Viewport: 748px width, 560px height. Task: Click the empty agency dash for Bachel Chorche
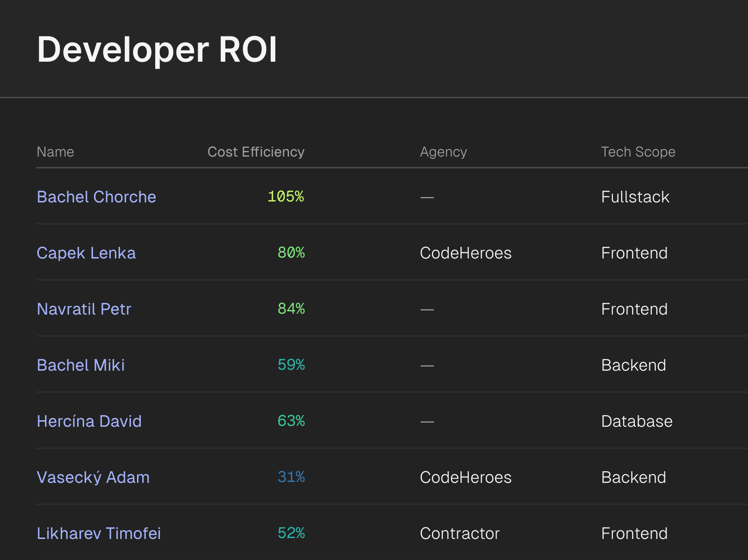click(x=427, y=197)
